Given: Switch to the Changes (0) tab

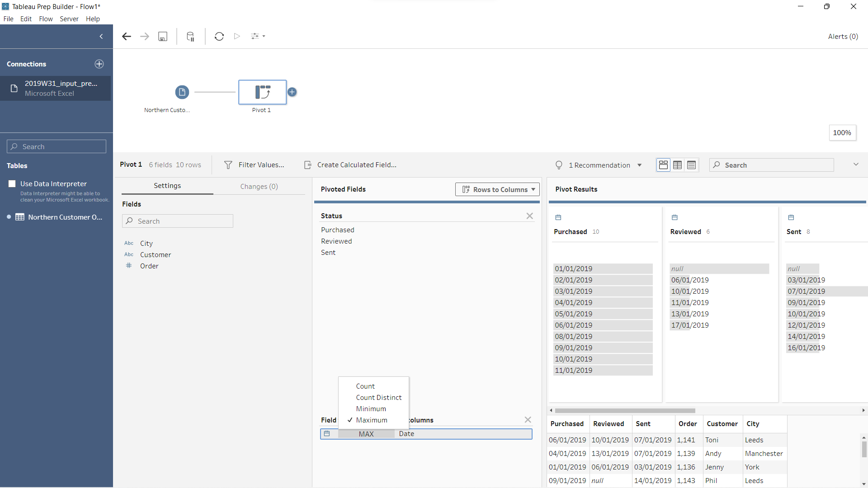Looking at the screenshot, I should (259, 187).
